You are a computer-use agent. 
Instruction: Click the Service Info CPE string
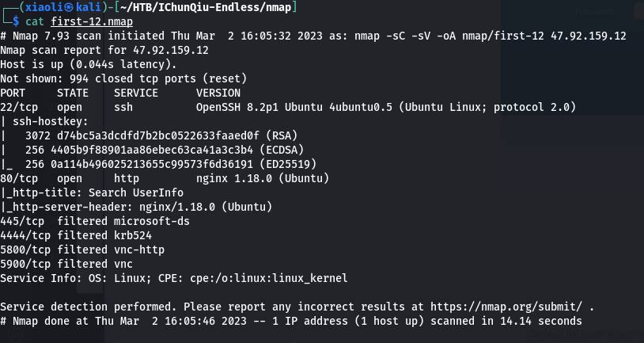tap(275, 278)
